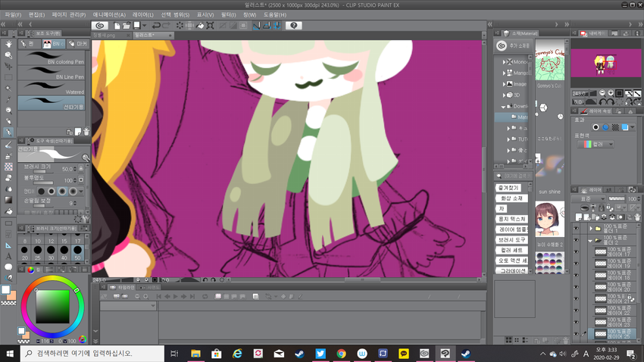Hide 레이어 23 using its eye icon

576,322
